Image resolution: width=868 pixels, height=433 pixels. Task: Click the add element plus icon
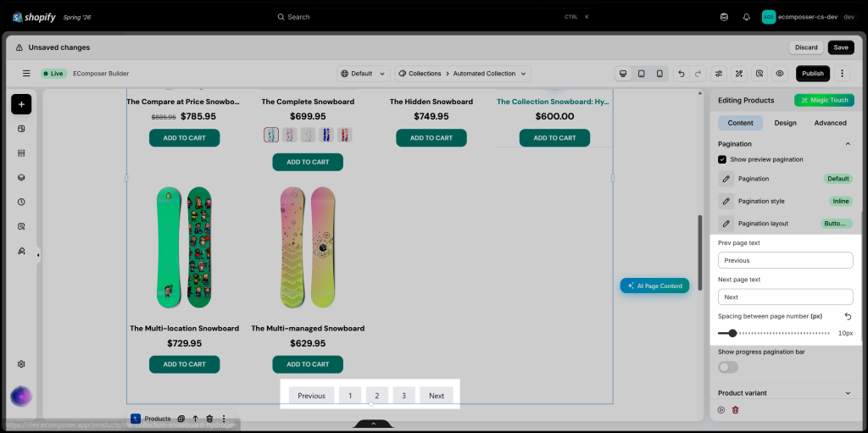tap(21, 104)
